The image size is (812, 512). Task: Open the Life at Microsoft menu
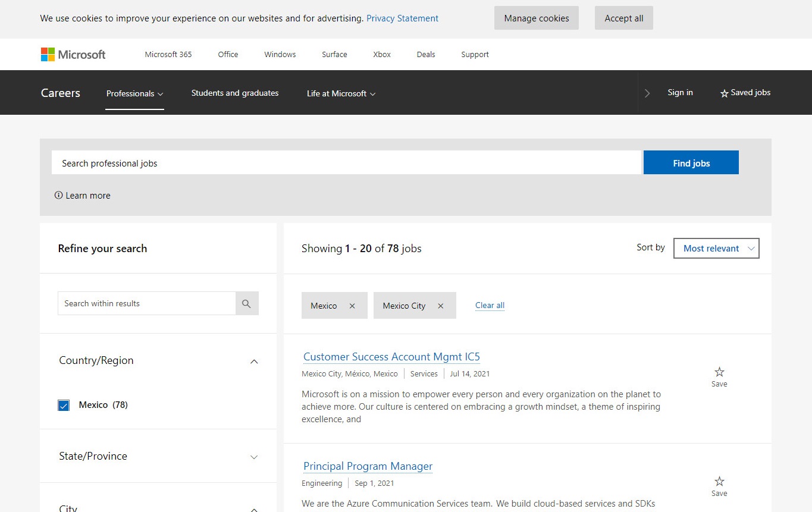pos(341,93)
